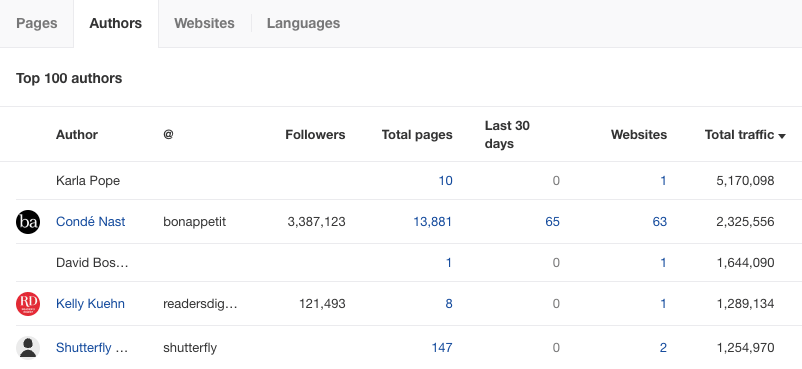Click the @ column header
802x369 pixels.
[168, 135]
